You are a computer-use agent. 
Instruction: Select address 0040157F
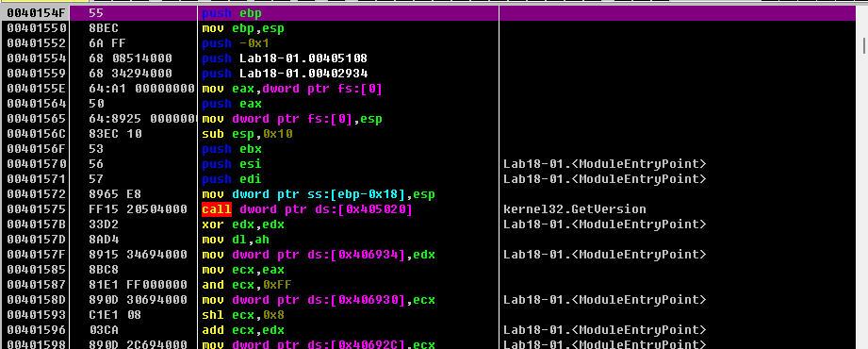point(37,255)
